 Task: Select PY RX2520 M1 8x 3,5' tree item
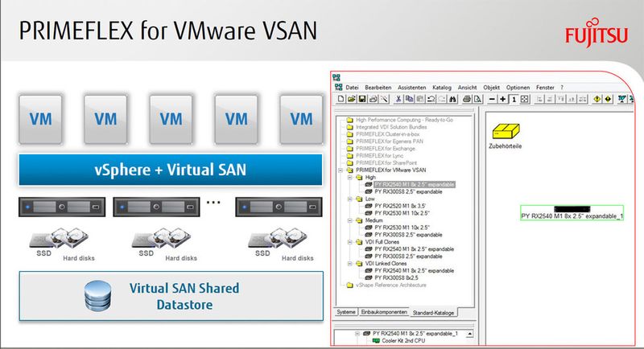[400, 206]
